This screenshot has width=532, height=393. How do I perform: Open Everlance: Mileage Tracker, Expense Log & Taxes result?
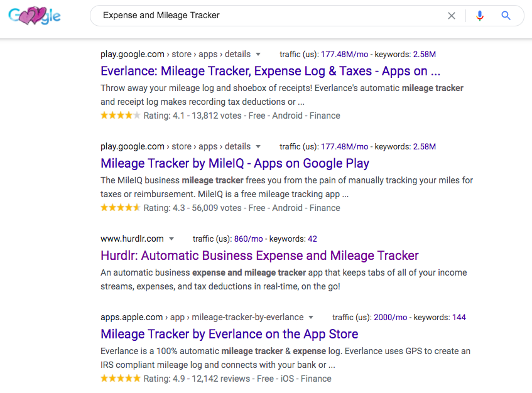click(x=270, y=71)
